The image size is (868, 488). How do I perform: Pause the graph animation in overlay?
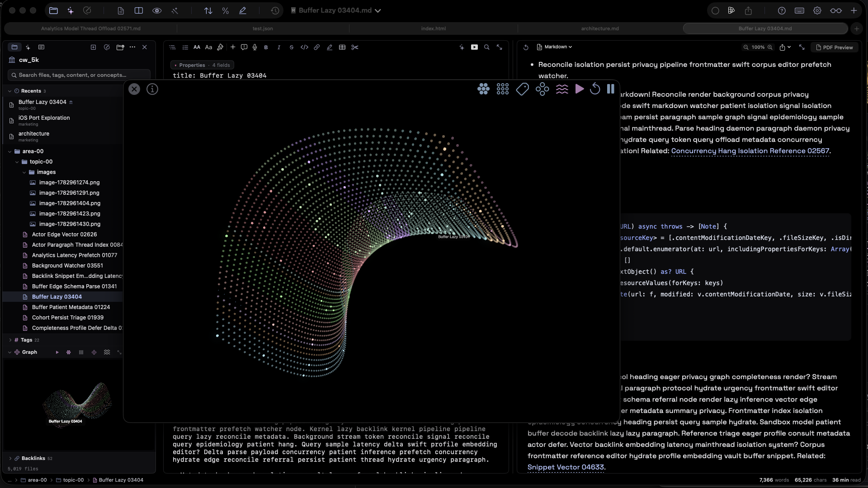(x=611, y=89)
